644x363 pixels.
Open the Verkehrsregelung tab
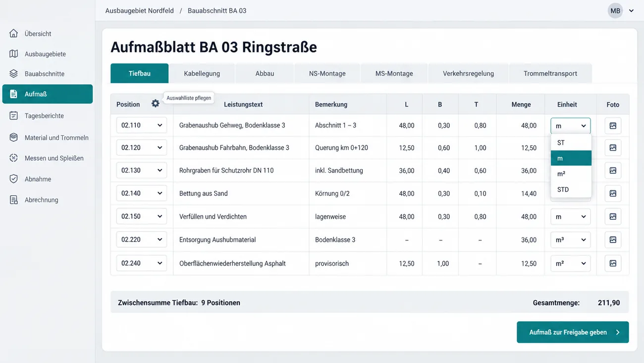click(x=469, y=73)
